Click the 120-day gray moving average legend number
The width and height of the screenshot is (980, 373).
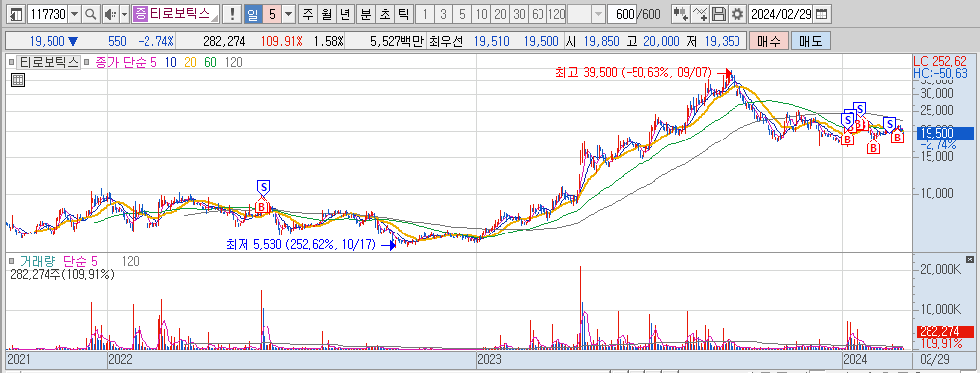click(x=234, y=62)
